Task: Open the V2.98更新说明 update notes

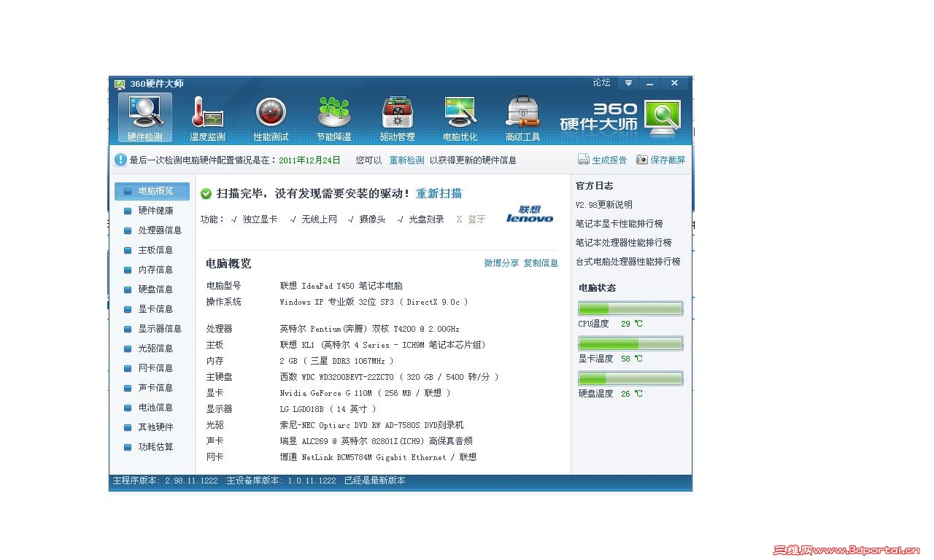Action: point(604,205)
